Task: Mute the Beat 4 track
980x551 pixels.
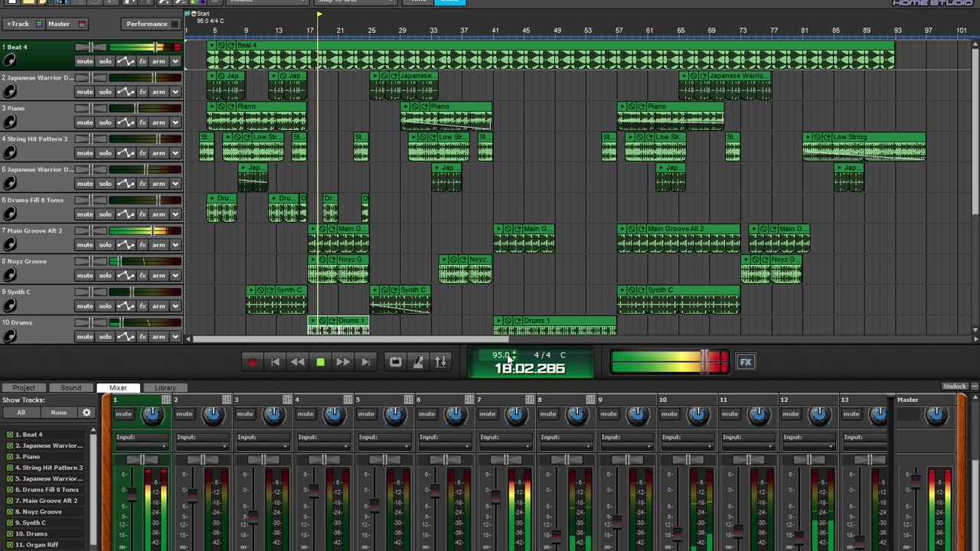Action: tap(85, 61)
